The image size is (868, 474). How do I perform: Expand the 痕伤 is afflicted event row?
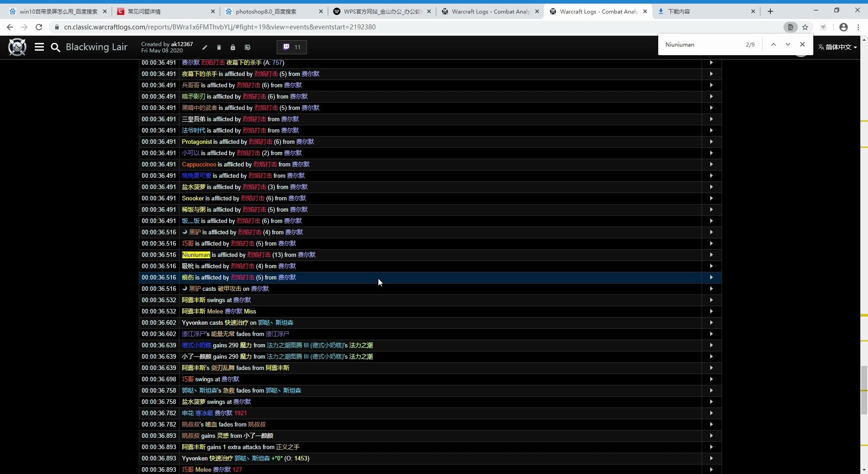[x=711, y=277]
